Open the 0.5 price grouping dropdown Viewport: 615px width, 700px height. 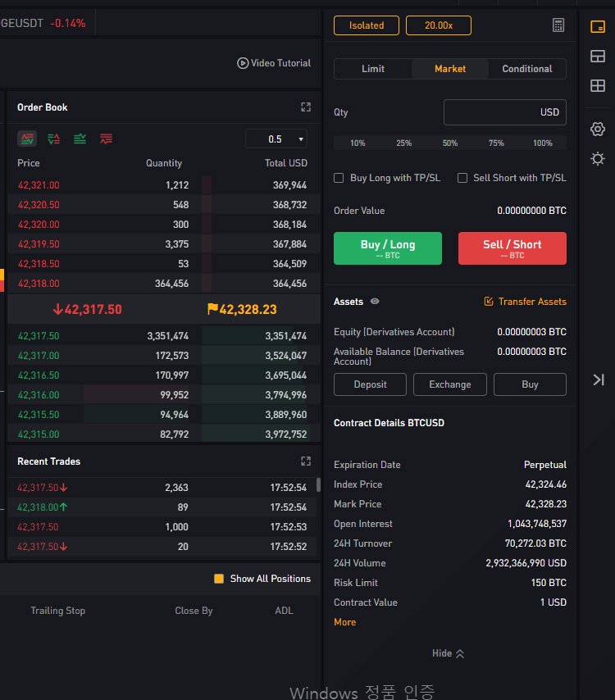276,139
